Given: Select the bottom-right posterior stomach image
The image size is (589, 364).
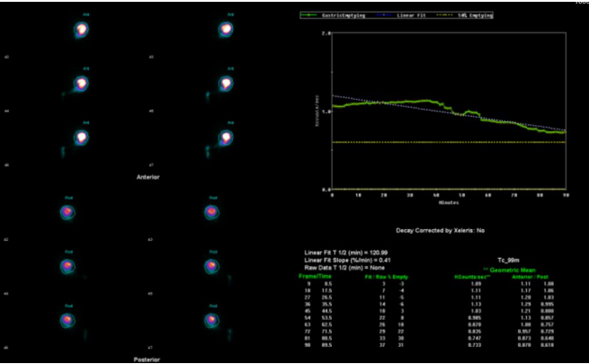Looking at the screenshot, I should [x=211, y=320].
